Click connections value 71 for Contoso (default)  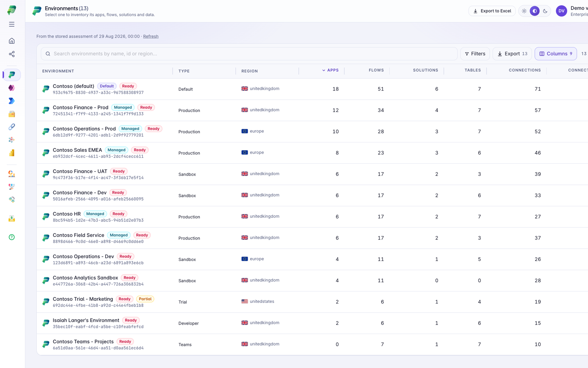coord(538,89)
